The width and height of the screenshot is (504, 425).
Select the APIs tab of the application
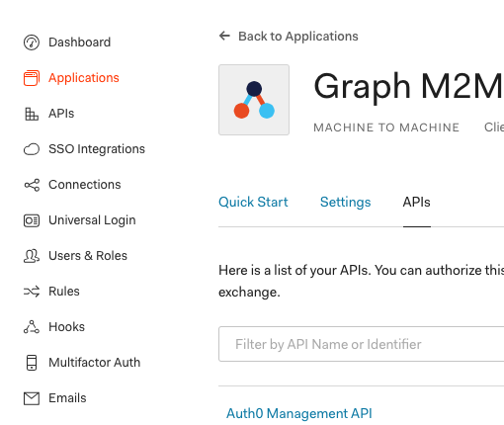416,202
